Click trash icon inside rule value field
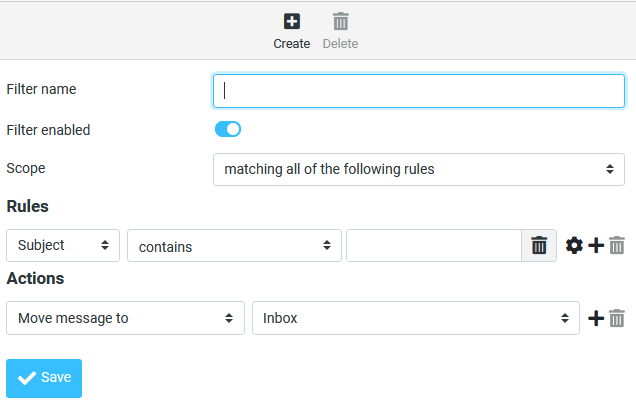Screen dimensions: 636x407 539,245
